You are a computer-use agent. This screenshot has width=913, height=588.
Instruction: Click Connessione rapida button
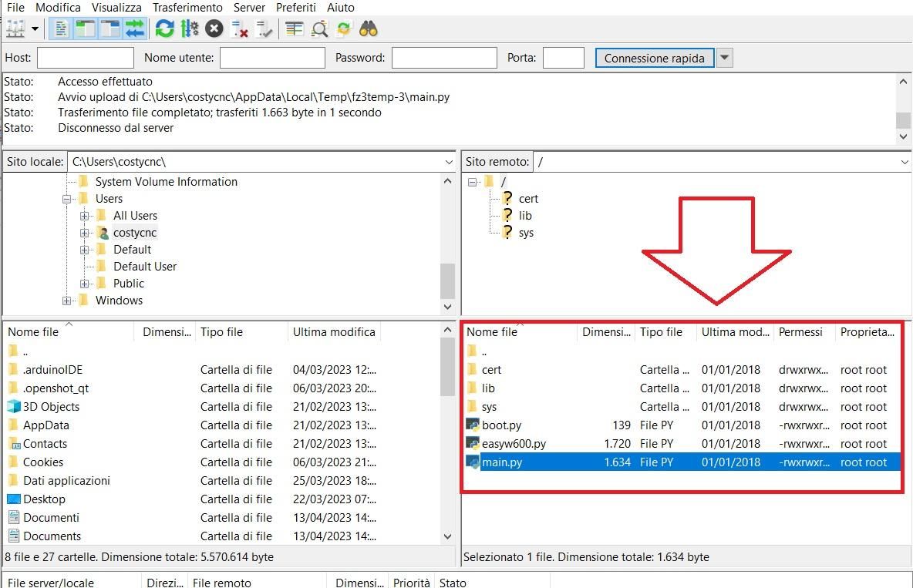point(655,59)
